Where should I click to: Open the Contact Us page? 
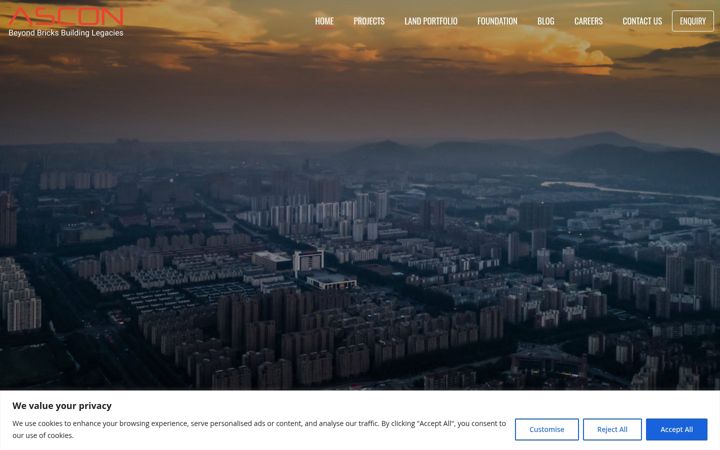pos(642,21)
